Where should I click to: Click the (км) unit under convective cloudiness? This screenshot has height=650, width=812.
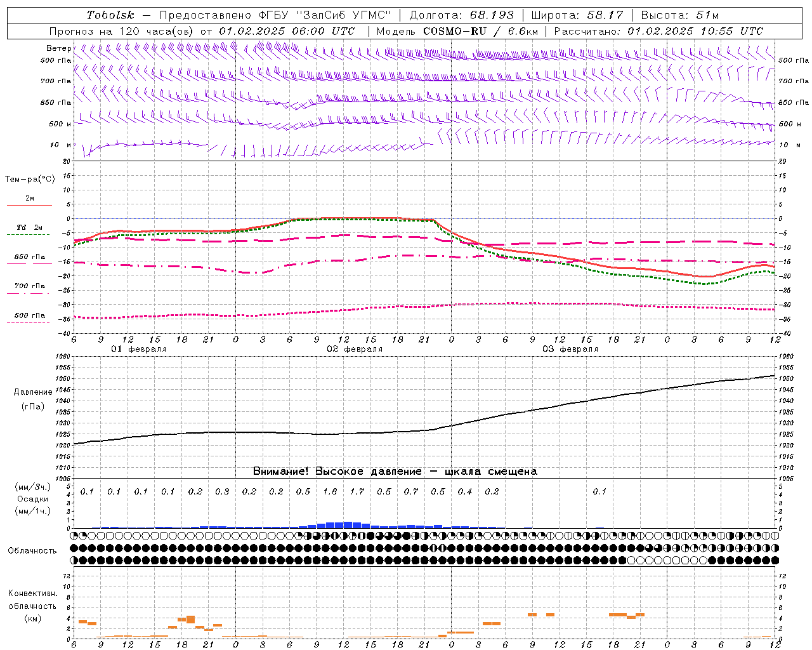click(x=32, y=618)
